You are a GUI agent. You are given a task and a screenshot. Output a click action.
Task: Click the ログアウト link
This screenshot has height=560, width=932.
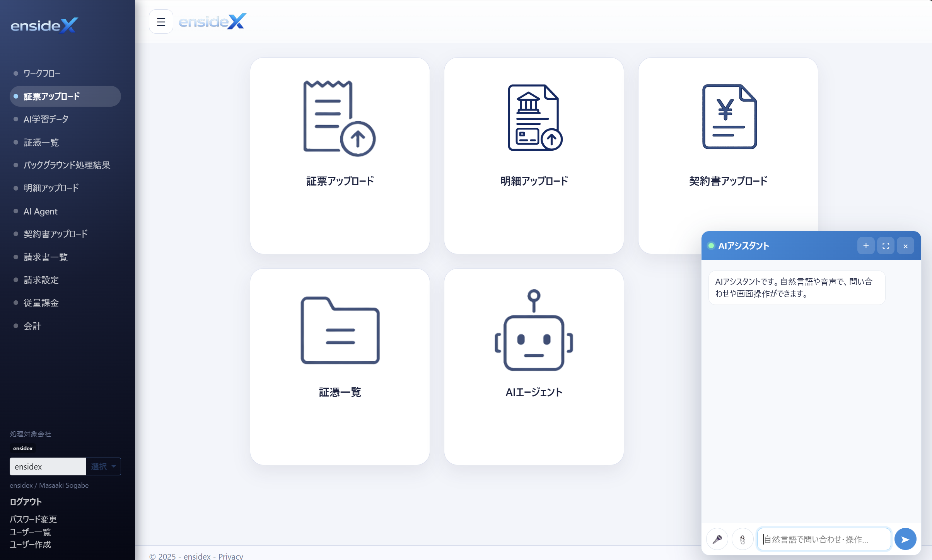click(x=26, y=502)
